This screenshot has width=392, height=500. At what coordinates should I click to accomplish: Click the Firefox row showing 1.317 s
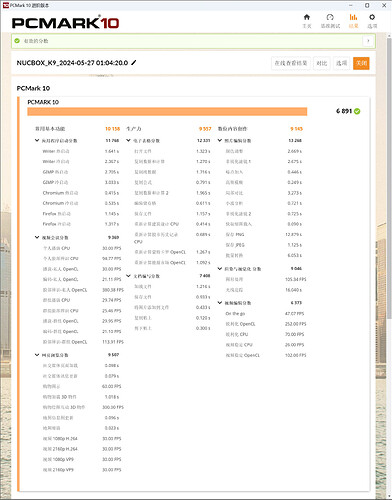coord(81,224)
